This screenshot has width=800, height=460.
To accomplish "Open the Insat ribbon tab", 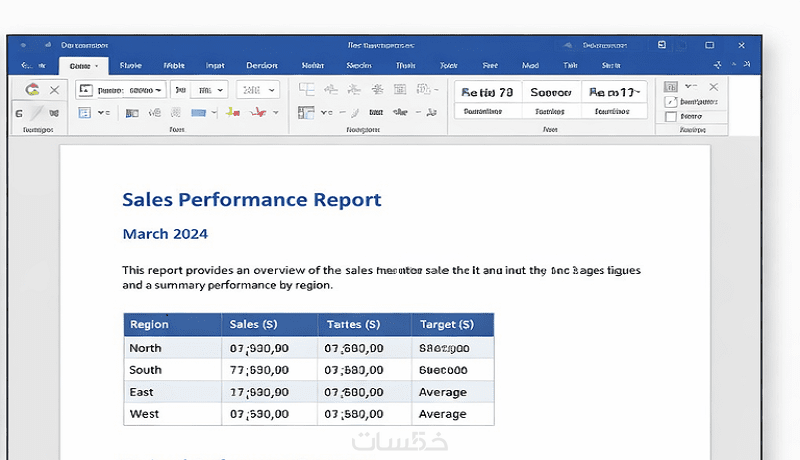I will click(x=215, y=65).
